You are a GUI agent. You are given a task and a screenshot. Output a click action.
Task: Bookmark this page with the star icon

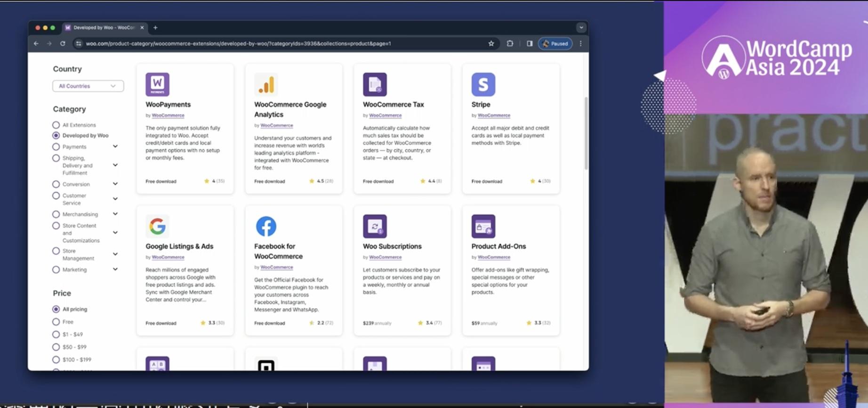(491, 43)
